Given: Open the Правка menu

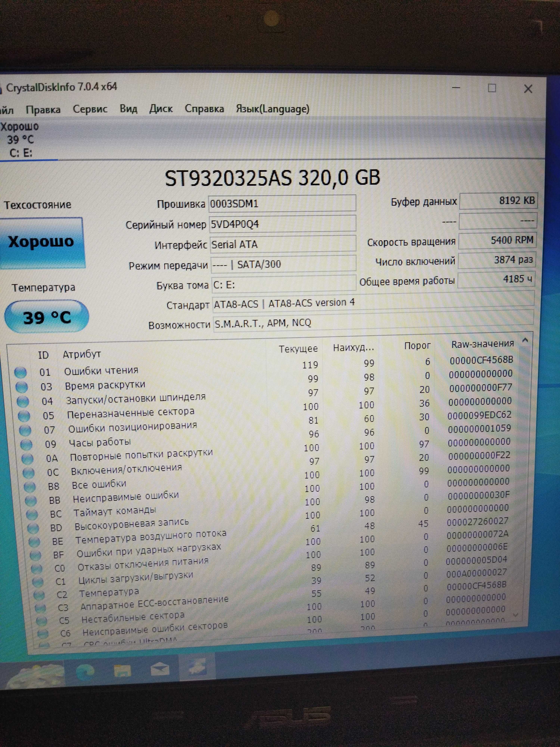Looking at the screenshot, I should (43, 110).
